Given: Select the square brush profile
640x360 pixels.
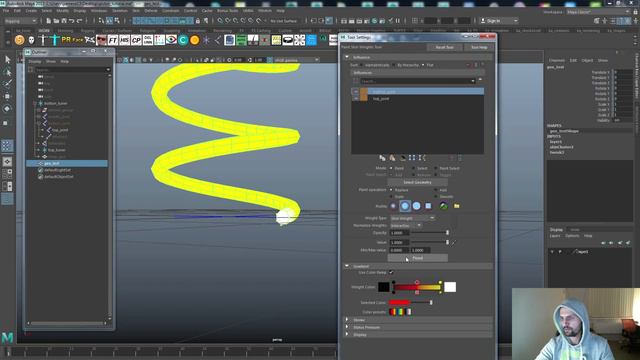Looking at the screenshot, I should tap(428, 206).
